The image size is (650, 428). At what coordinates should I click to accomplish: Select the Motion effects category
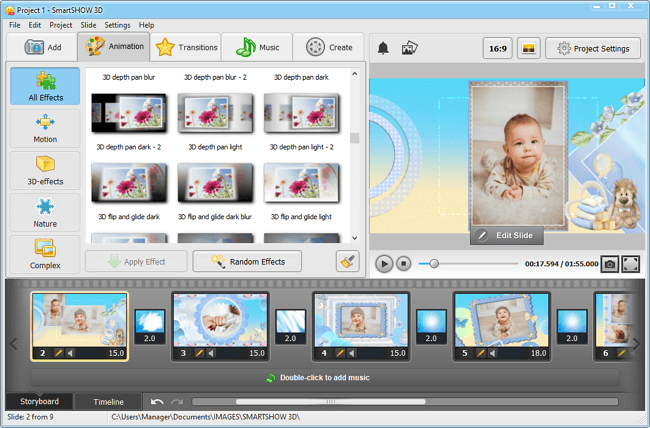[x=45, y=128]
